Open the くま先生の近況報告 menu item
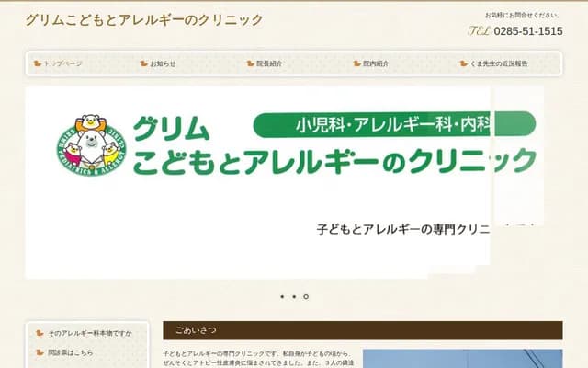588x368 pixels. point(499,63)
